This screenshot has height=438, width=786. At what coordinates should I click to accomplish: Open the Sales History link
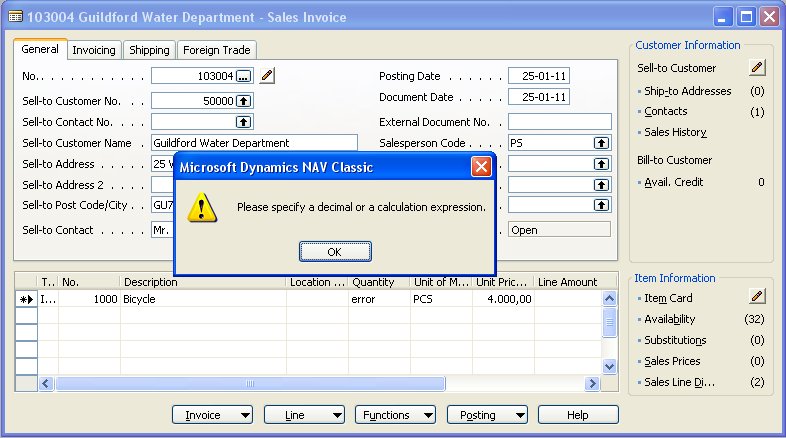(x=675, y=132)
